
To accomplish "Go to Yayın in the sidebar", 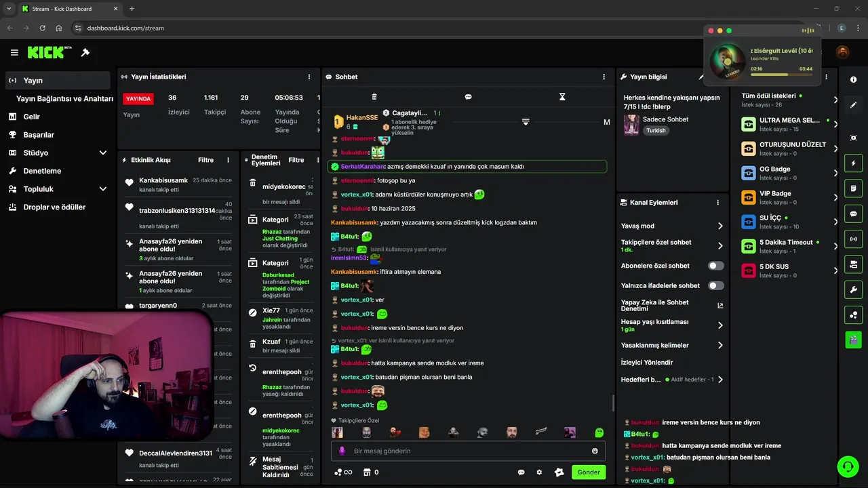I will click(58, 80).
